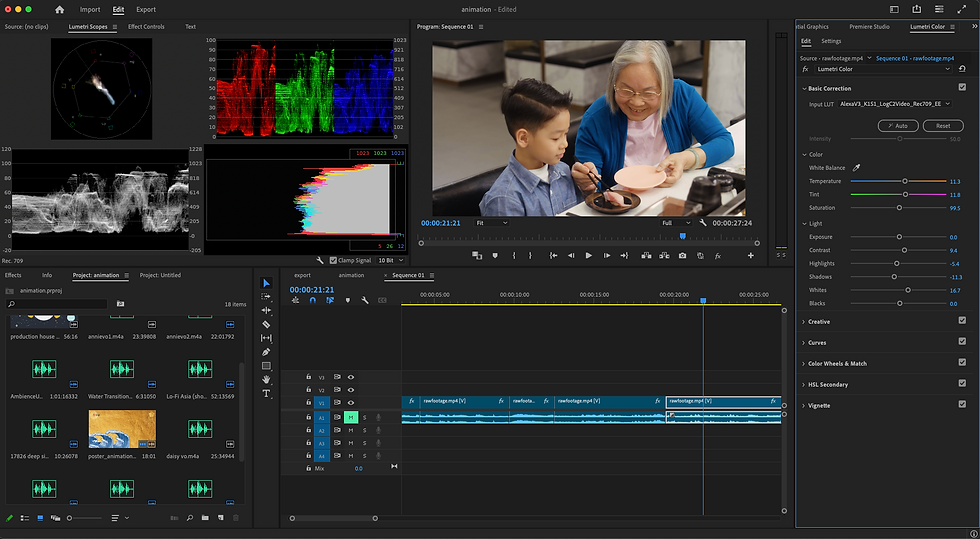
Task: Hide track V3 with eye icon
Action: 351,377
